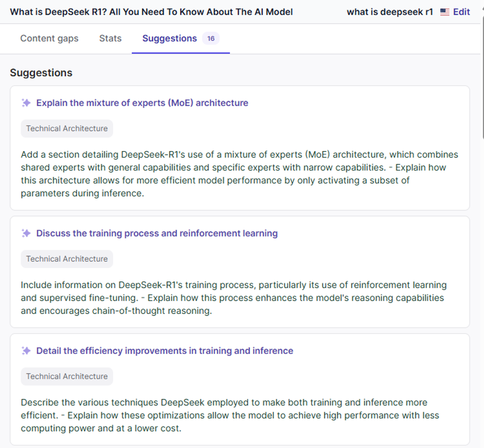Switch to the Stats tab
The width and height of the screenshot is (484, 448).
coord(110,38)
